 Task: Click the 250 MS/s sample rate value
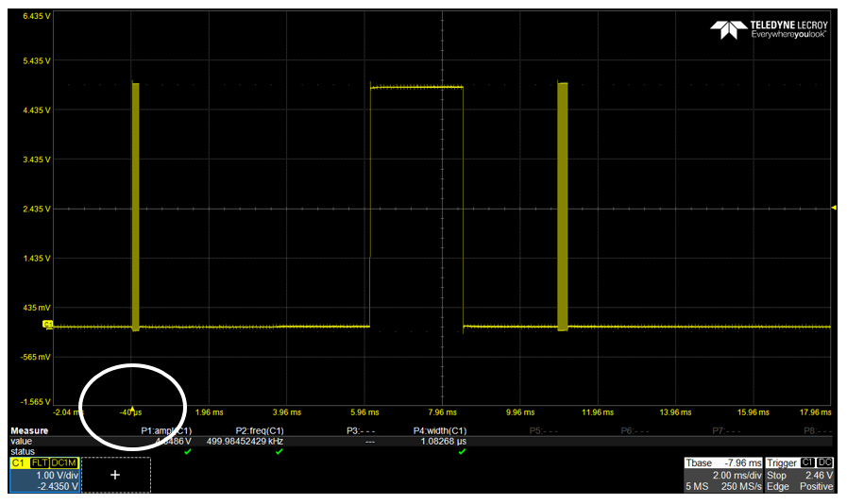(x=741, y=486)
